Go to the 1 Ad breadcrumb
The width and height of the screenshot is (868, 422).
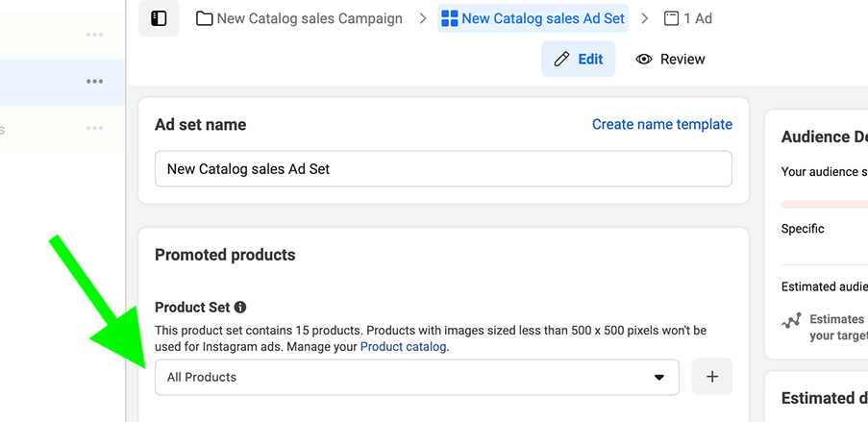[688, 18]
